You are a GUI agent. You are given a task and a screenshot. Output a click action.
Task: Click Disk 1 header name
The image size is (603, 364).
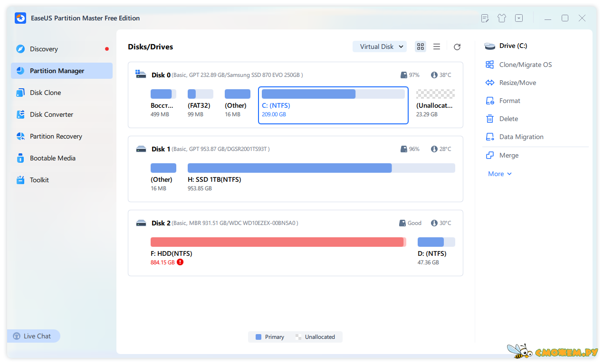(161, 149)
